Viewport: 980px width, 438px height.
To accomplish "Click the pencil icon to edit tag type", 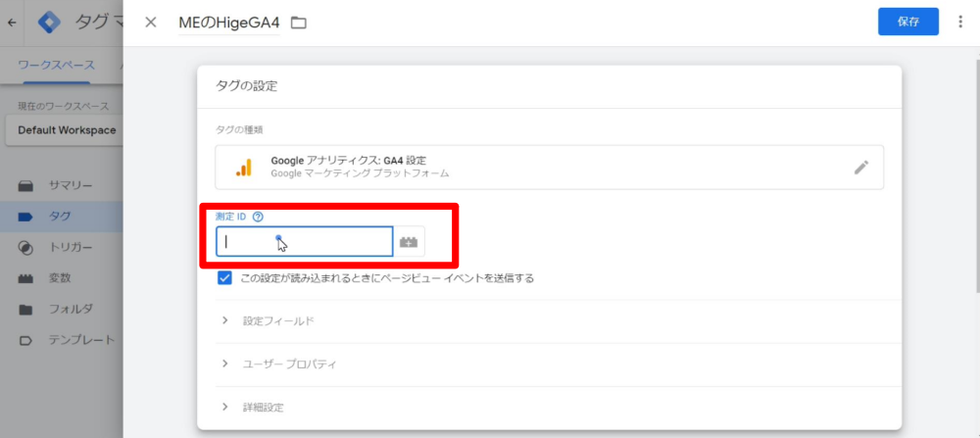I will (x=861, y=168).
